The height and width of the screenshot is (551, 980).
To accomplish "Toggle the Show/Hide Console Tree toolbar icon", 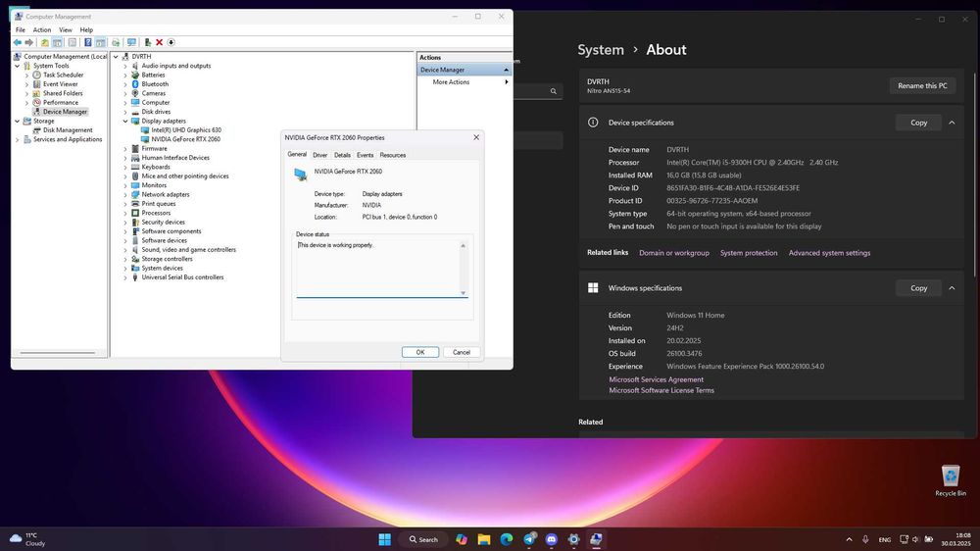I will click(x=58, y=42).
